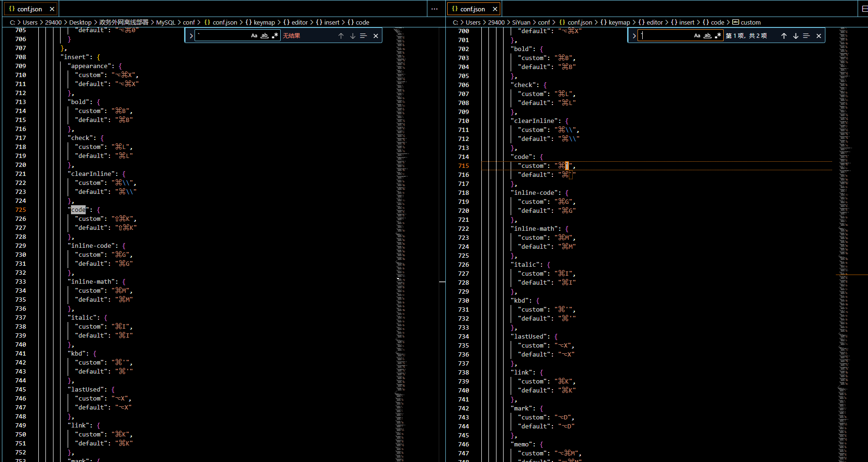Toggle find in selection in right find widget
This screenshot has height=462, width=868.
tap(806, 36)
